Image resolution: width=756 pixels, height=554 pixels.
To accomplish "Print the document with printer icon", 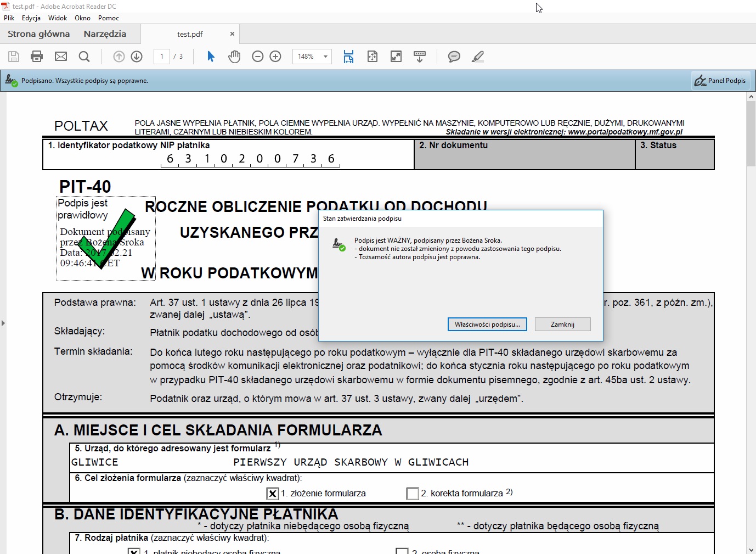I will (x=37, y=56).
